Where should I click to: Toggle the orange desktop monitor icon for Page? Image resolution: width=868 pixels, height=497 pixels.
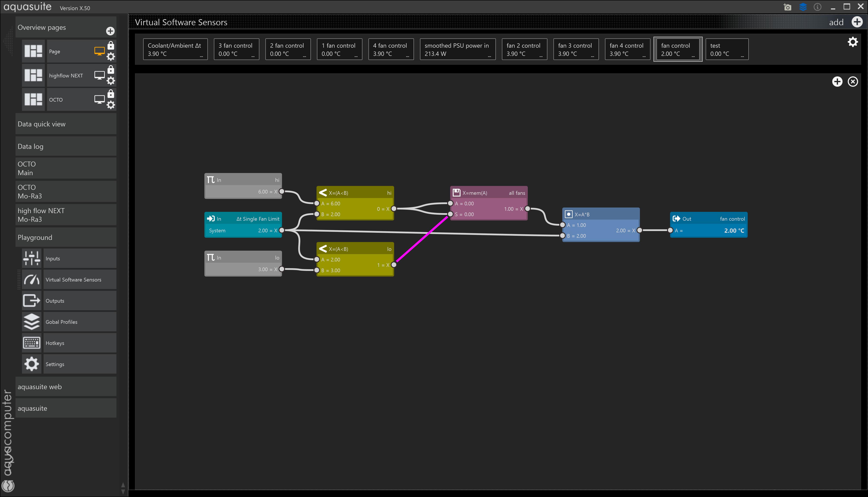coord(99,51)
